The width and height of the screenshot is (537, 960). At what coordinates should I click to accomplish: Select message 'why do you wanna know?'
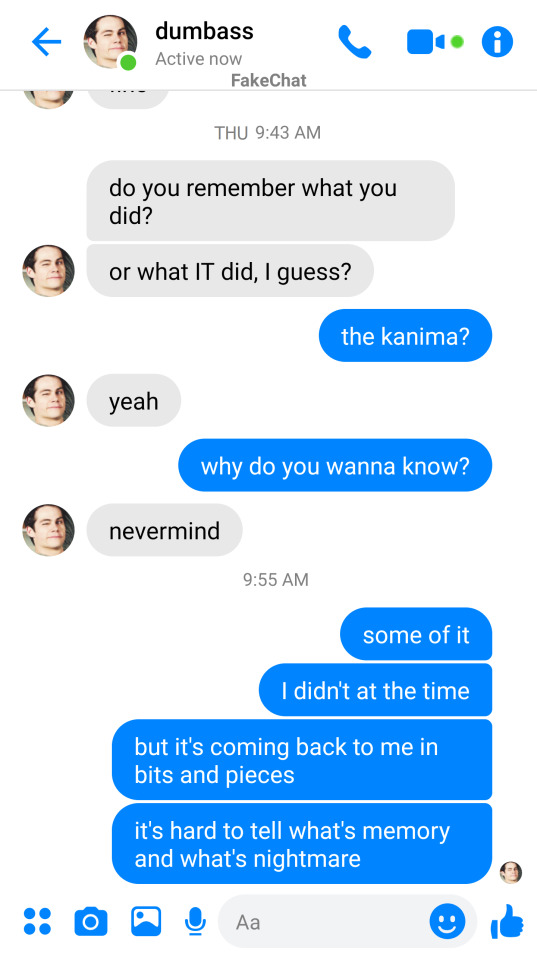click(335, 465)
